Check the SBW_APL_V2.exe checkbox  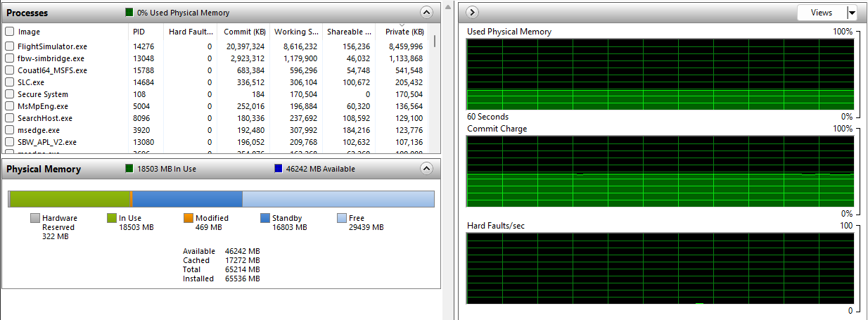[9, 142]
